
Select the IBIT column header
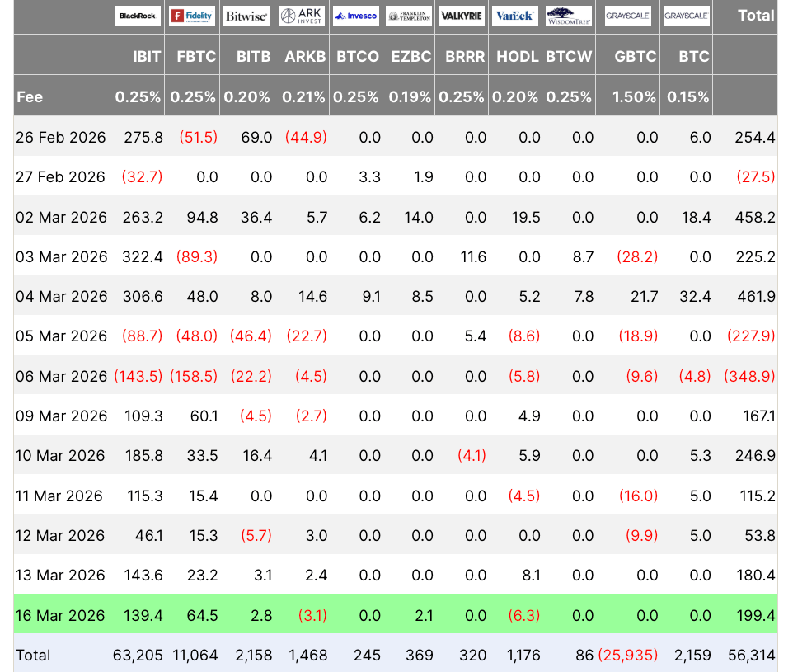point(147,57)
